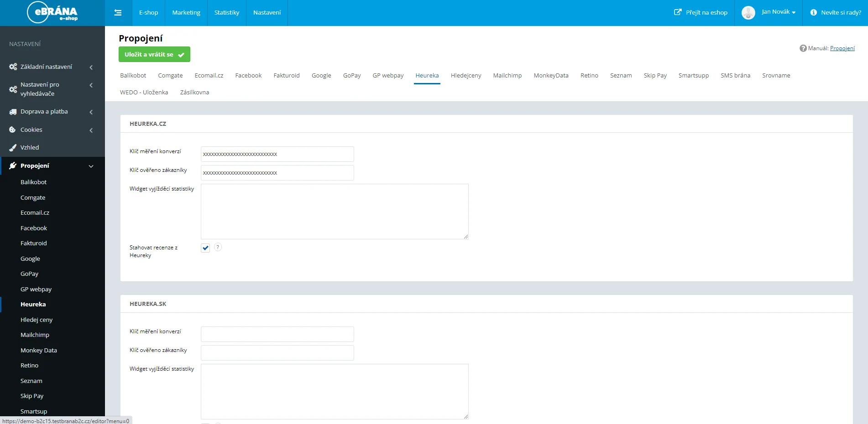
Task: Click the cookie icon in sidebar
Action: coord(12,130)
